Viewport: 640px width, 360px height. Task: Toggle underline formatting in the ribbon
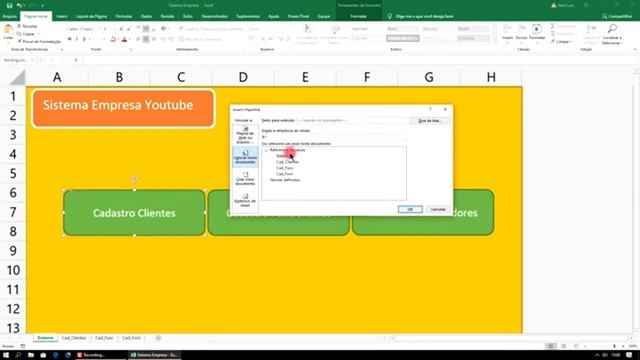[84, 39]
